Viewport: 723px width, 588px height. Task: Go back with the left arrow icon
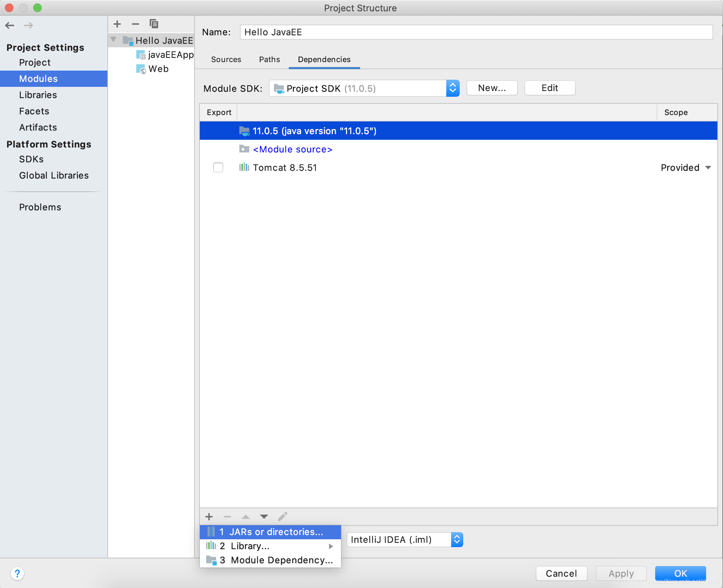tap(10, 25)
